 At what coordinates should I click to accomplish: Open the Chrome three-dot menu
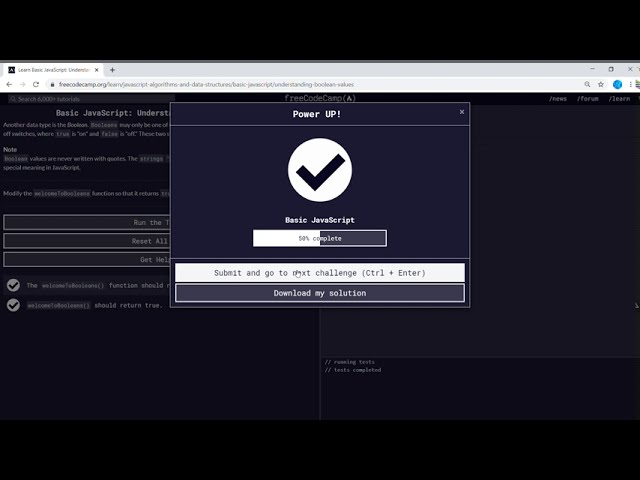click(631, 84)
